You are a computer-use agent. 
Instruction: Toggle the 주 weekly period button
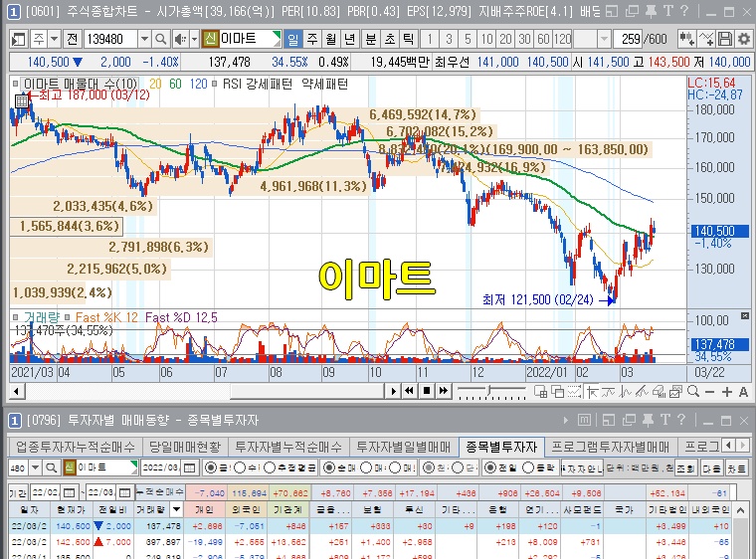coord(312,39)
